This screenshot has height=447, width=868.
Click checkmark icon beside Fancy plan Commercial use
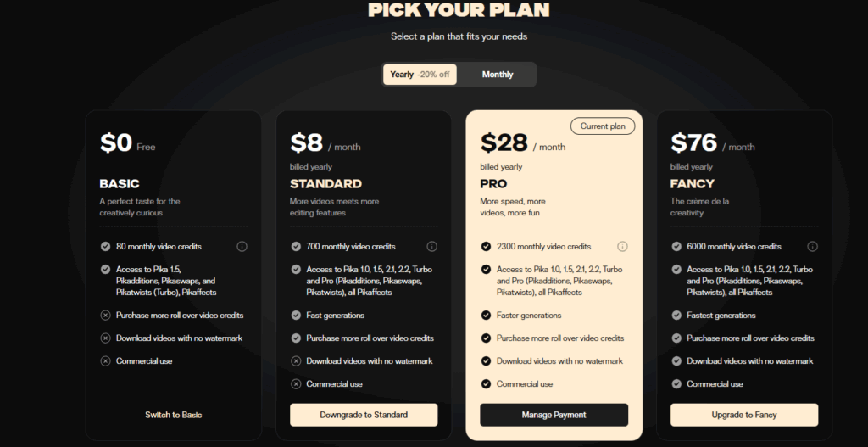pyautogui.click(x=676, y=384)
